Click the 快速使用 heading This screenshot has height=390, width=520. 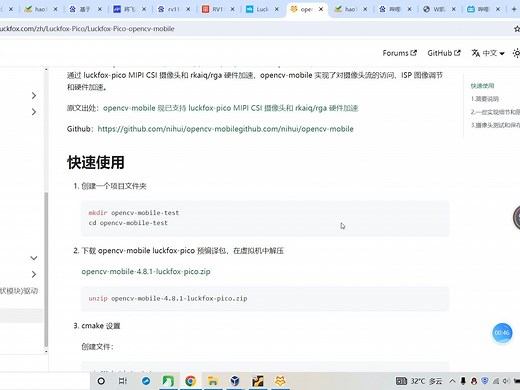(x=96, y=163)
